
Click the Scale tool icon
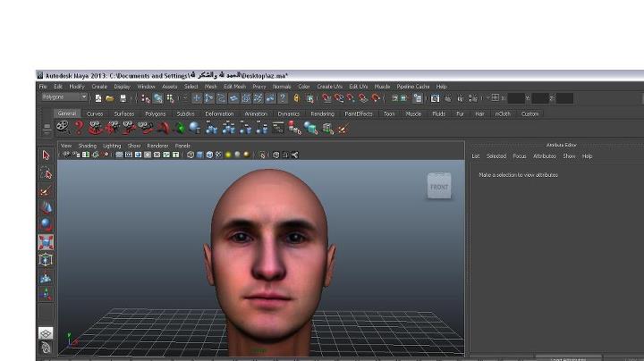(46, 242)
